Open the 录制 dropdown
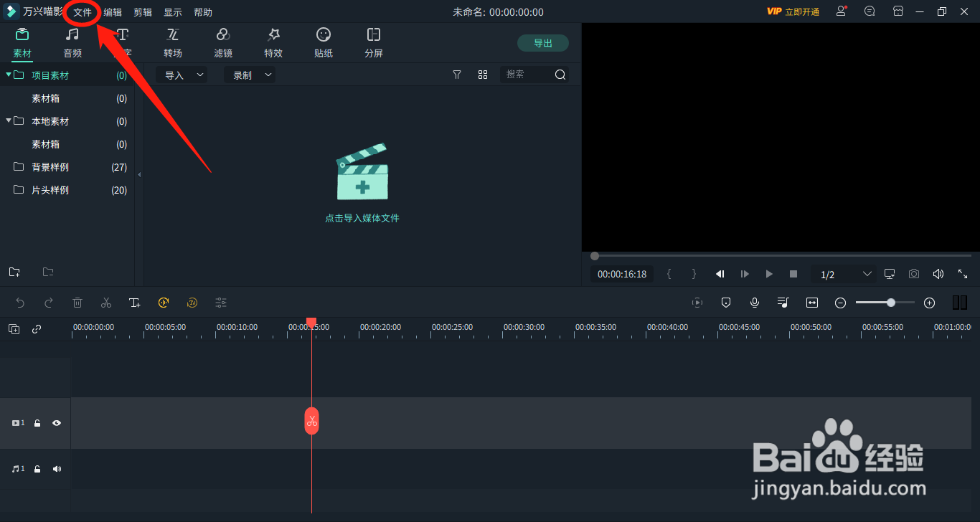Viewport: 980px width, 522px height. 250,75
